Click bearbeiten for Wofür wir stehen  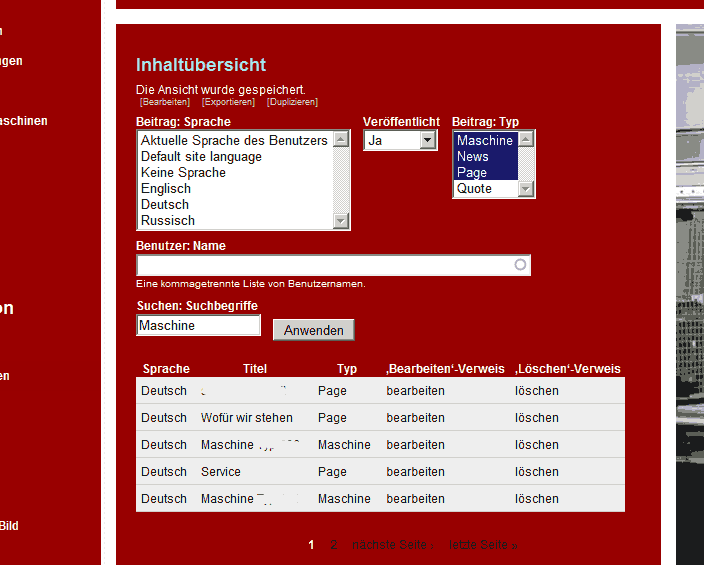(415, 418)
